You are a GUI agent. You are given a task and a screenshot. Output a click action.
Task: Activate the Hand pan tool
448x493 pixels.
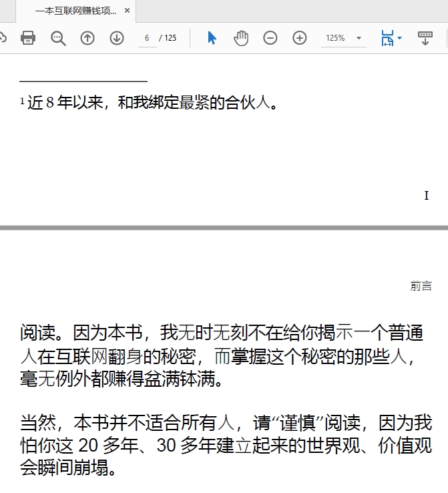241,38
